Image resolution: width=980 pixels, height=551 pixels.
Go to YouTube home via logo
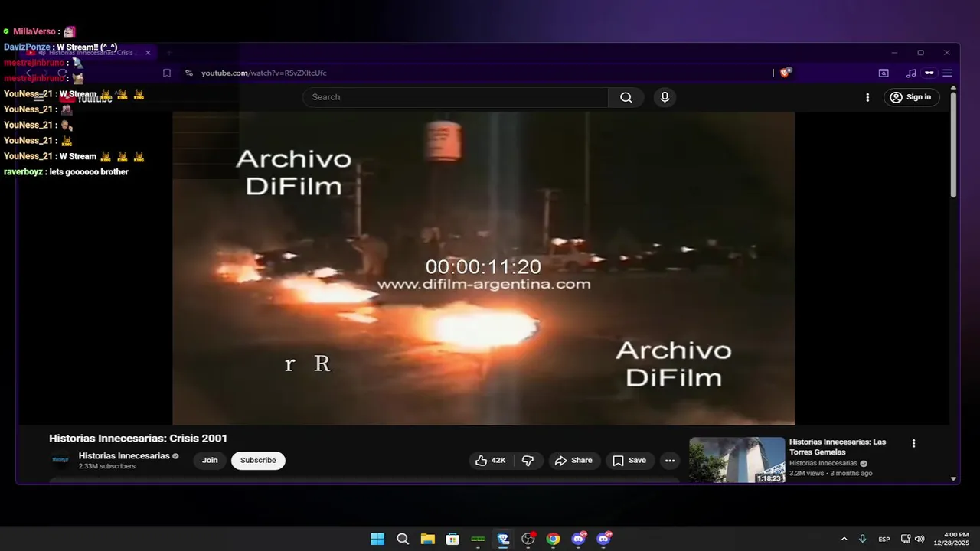(x=87, y=98)
